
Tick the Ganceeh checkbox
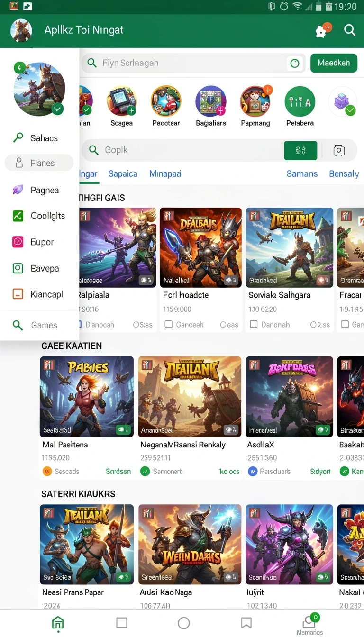[168, 325]
